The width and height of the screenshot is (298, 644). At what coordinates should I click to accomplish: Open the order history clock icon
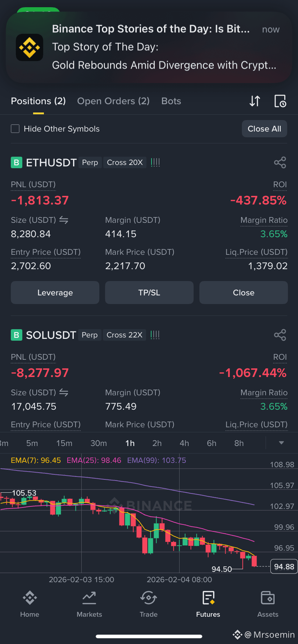280,101
